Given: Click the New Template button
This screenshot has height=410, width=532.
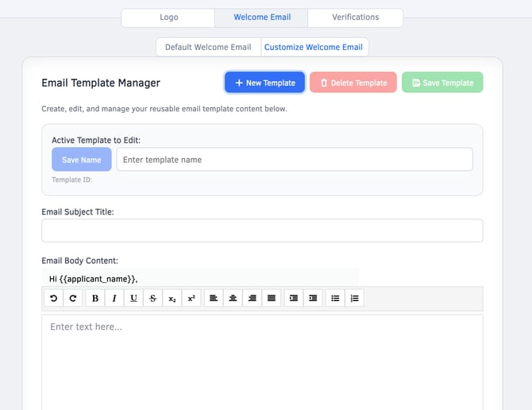Looking at the screenshot, I should click(264, 83).
